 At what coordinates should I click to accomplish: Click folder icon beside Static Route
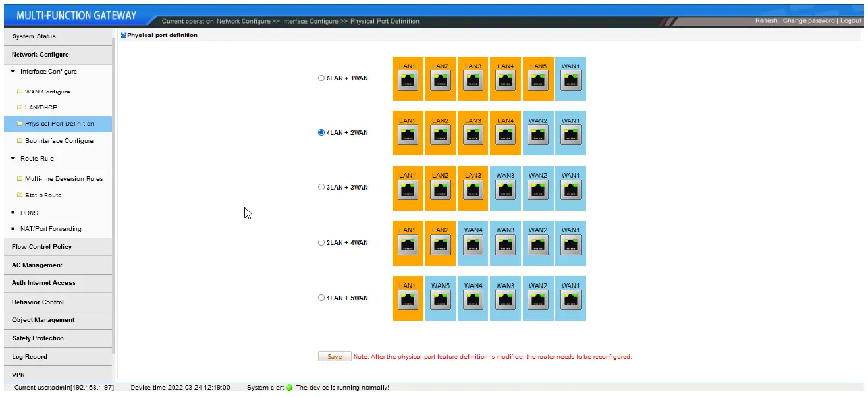20,195
